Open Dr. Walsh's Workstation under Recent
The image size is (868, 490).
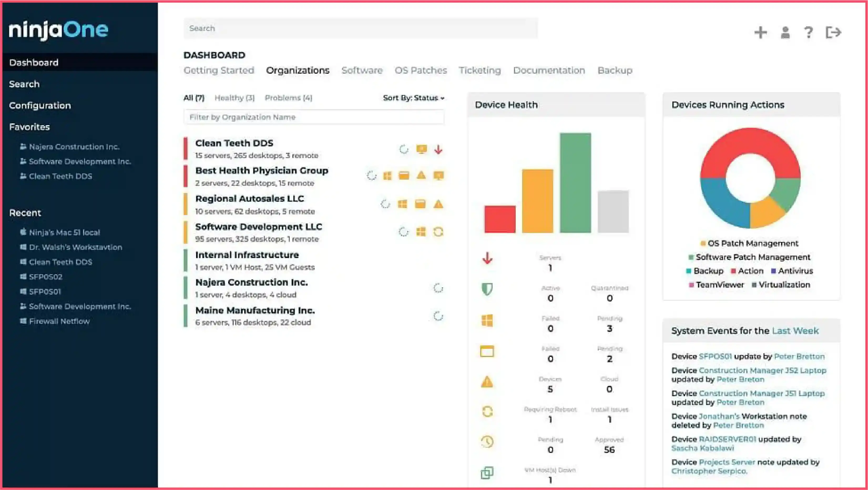(x=75, y=247)
